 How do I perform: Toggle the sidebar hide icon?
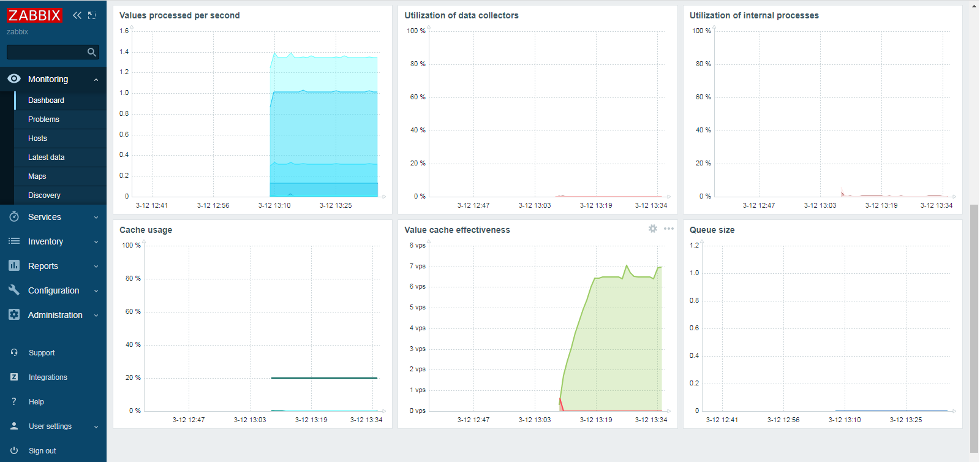pos(92,15)
